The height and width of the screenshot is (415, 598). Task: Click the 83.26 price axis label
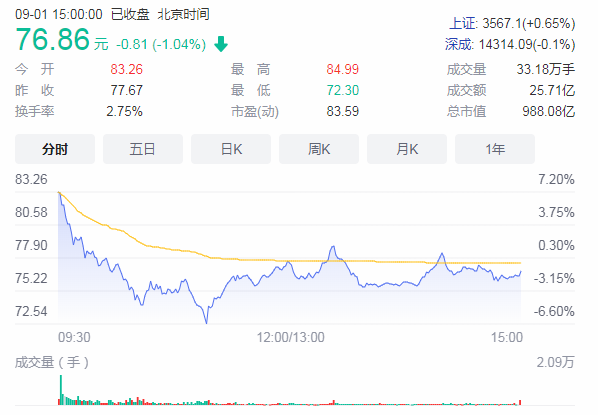(x=31, y=179)
